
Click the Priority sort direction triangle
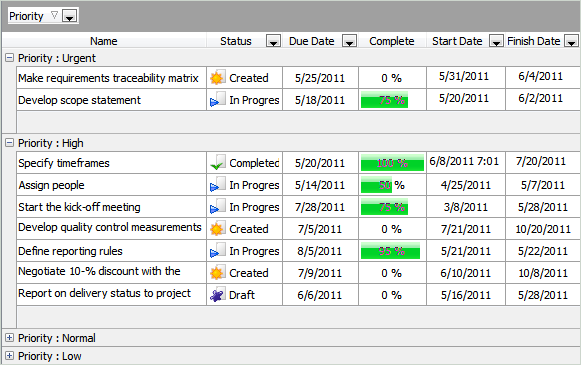coord(54,16)
